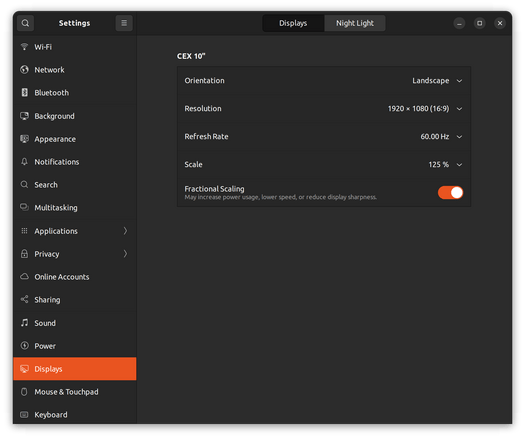Open the Orientation Landscape dropdown

[x=437, y=81]
